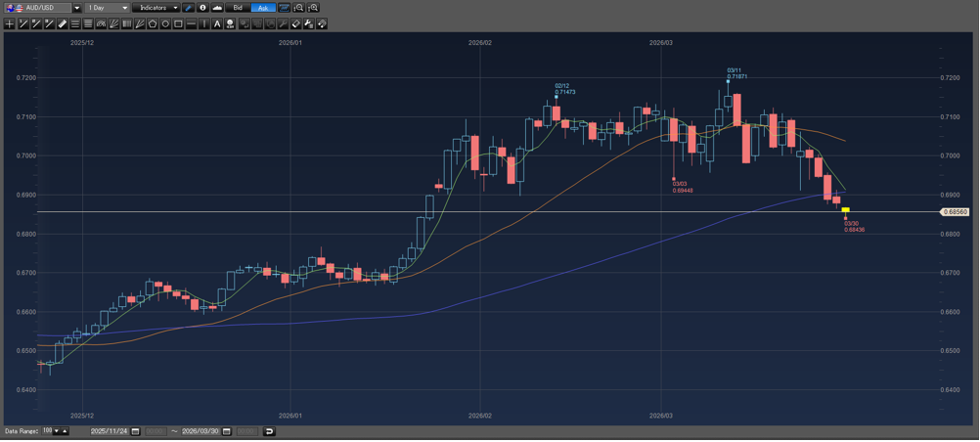Open the calendar for start date 2025/11/24
Image resolution: width=980 pixels, height=442 pixels.
click(x=136, y=431)
